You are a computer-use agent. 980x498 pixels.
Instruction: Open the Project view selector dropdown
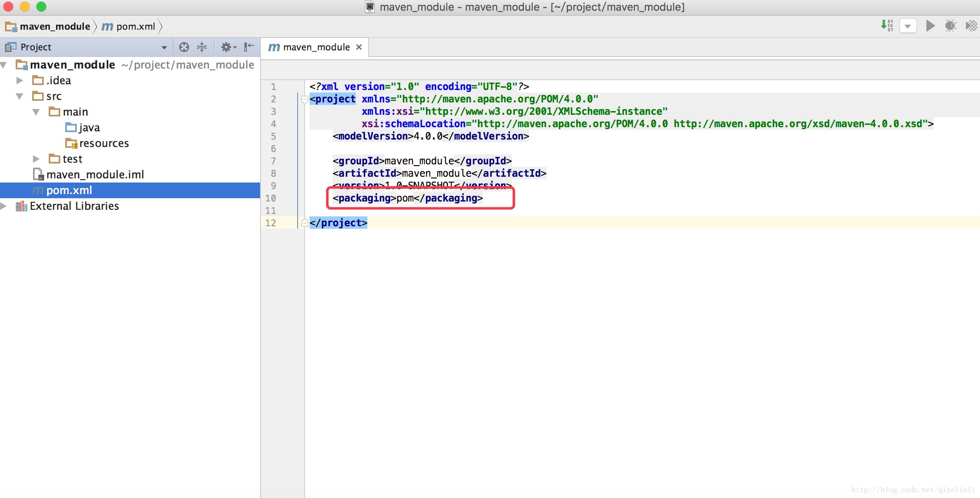click(x=164, y=47)
